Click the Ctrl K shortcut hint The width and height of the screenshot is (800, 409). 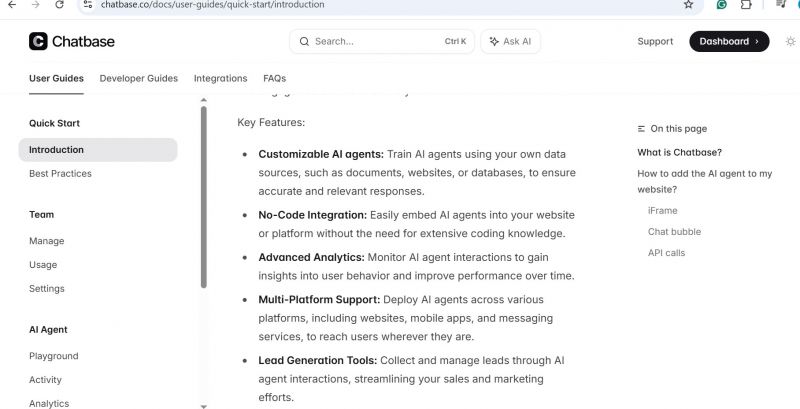[x=455, y=41]
